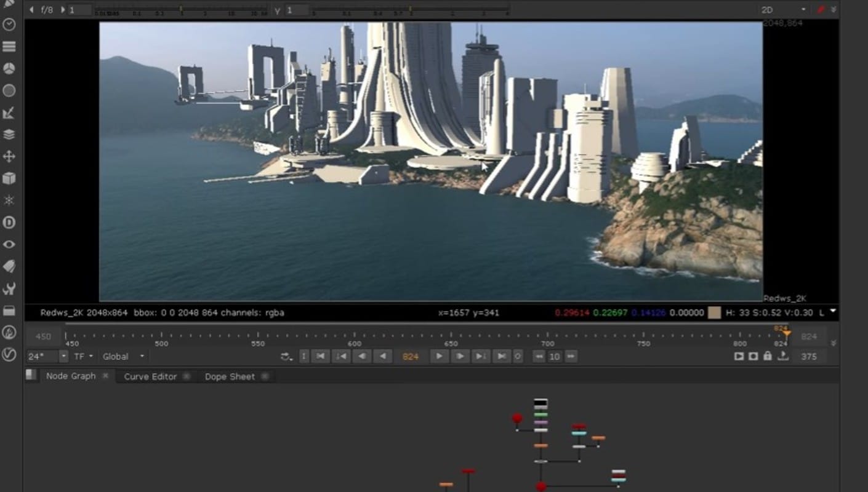Expand the Global frame range dropdown

pyautogui.click(x=124, y=356)
